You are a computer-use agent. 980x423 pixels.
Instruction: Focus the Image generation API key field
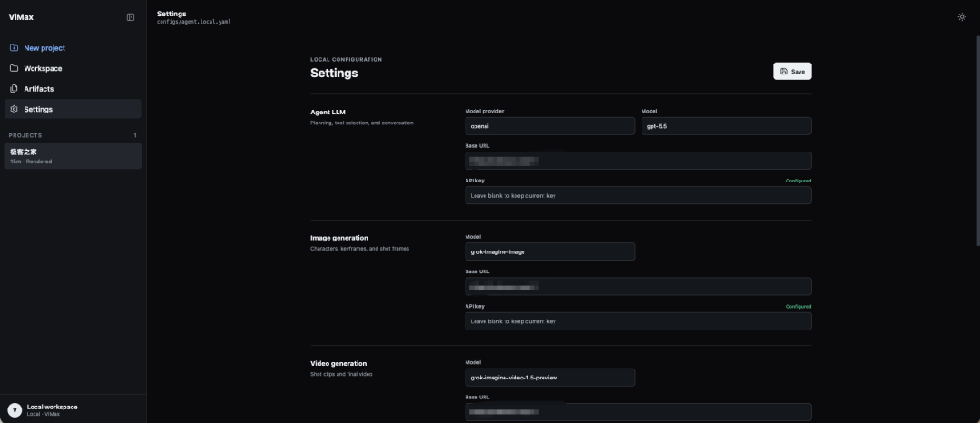638,321
